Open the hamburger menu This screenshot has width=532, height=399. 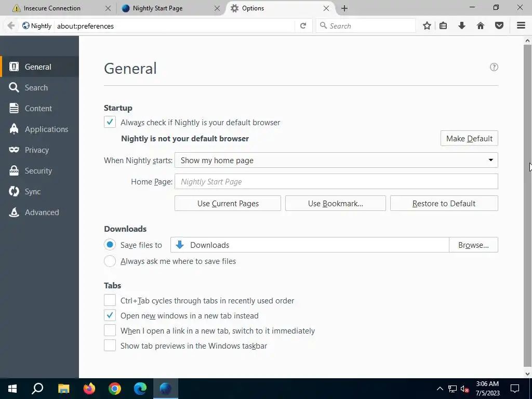tap(521, 26)
